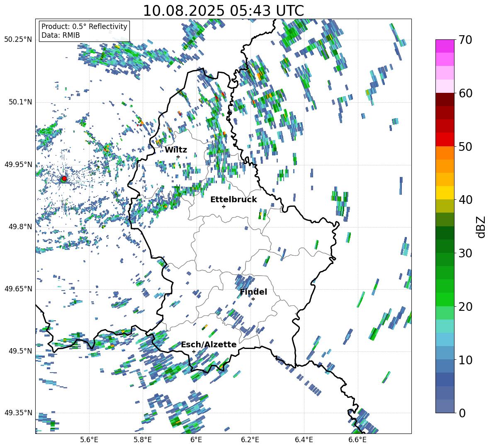Click the Product: 0.5° Reflectivity text
491x448 pixels.
(x=84, y=27)
